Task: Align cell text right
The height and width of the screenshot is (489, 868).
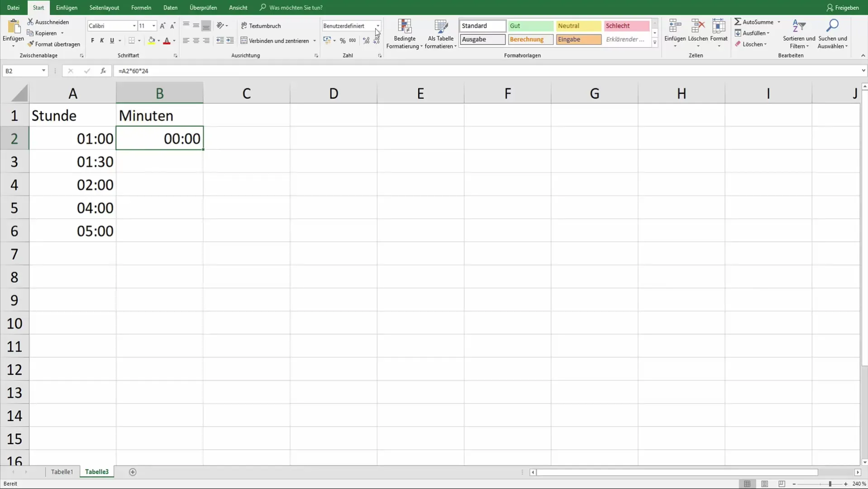Action: coord(206,40)
